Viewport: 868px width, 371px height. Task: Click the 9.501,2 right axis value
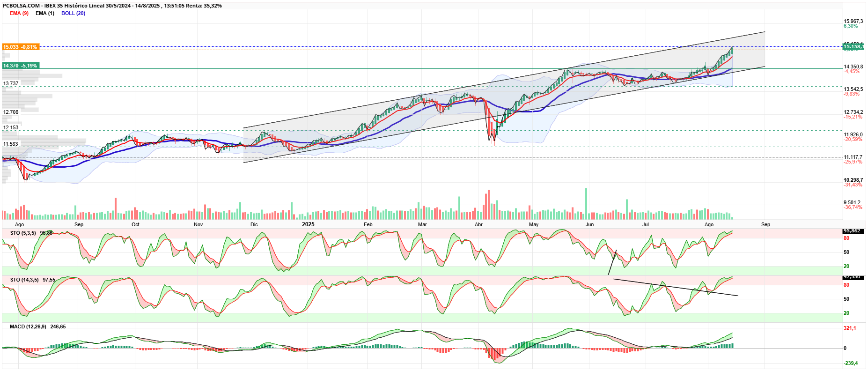click(x=852, y=202)
